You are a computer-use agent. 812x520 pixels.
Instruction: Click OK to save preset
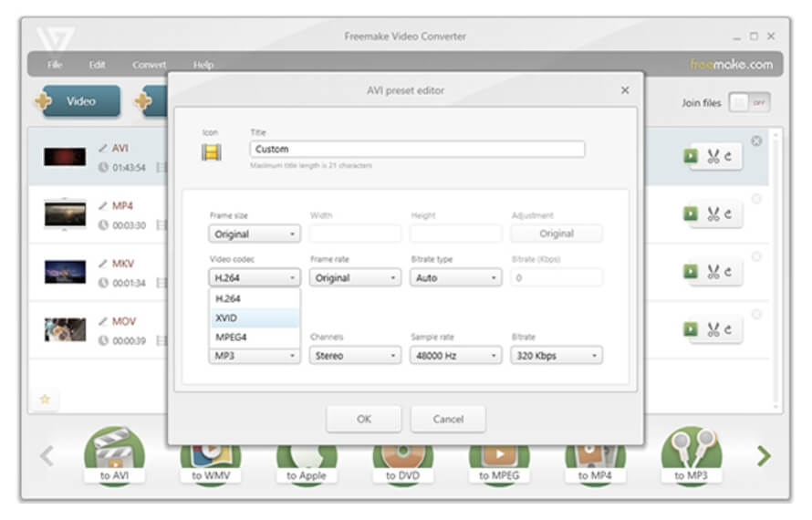coord(363,419)
